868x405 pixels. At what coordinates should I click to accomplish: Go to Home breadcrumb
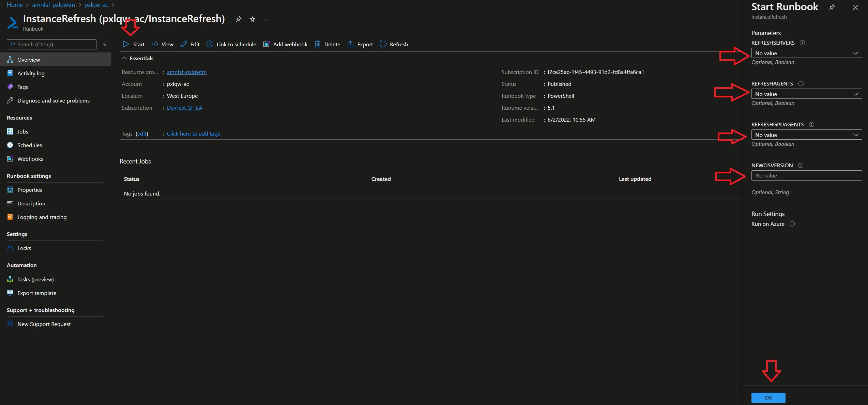pos(15,5)
